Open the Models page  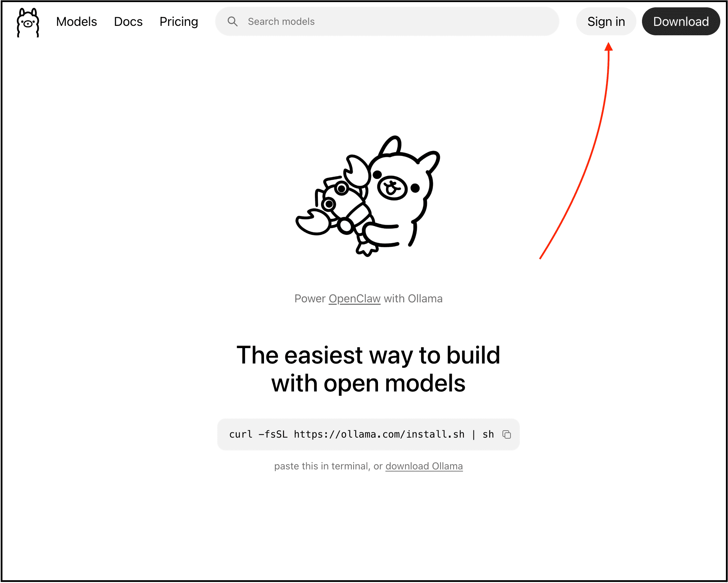77,22
